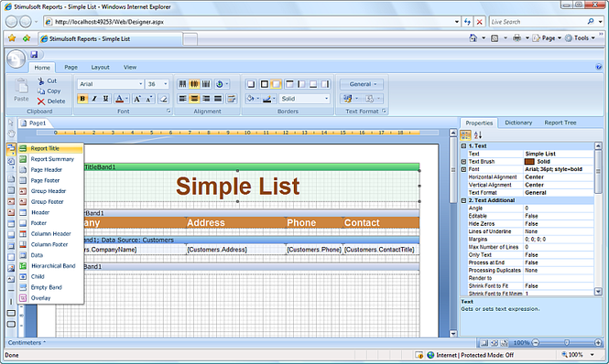Click the border shadow icon
This screenshot has width=609, height=364.
pyautogui.click(x=251, y=84)
